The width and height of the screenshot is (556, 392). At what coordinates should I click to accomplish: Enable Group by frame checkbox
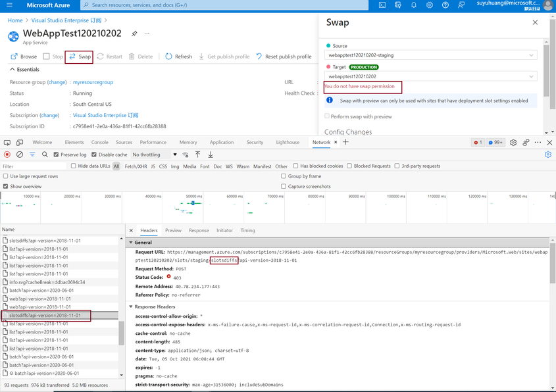coord(284,176)
